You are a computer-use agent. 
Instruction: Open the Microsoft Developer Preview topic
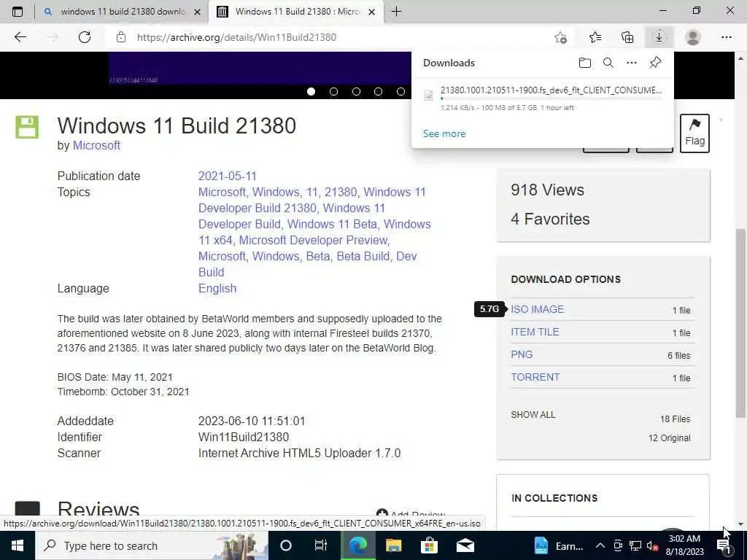point(314,240)
